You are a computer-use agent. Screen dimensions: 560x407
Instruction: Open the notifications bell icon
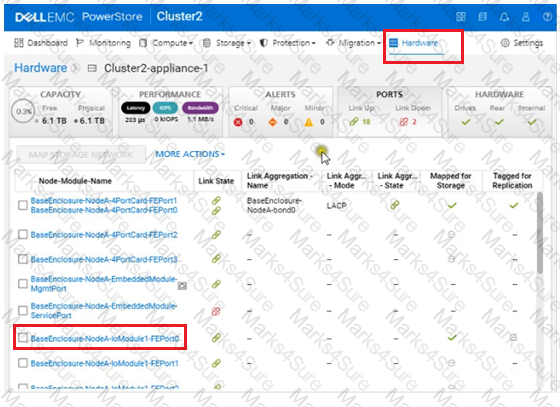click(x=504, y=16)
